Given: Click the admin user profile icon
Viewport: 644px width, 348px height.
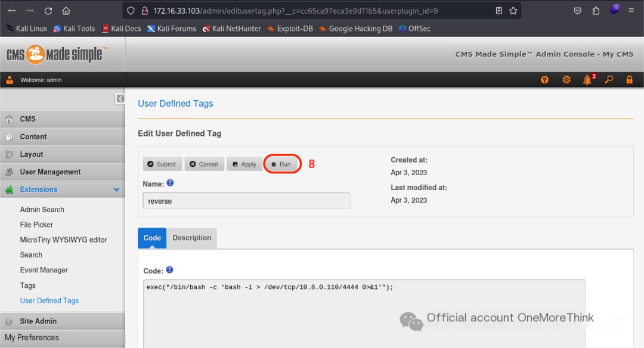Looking at the screenshot, I should point(10,80).
